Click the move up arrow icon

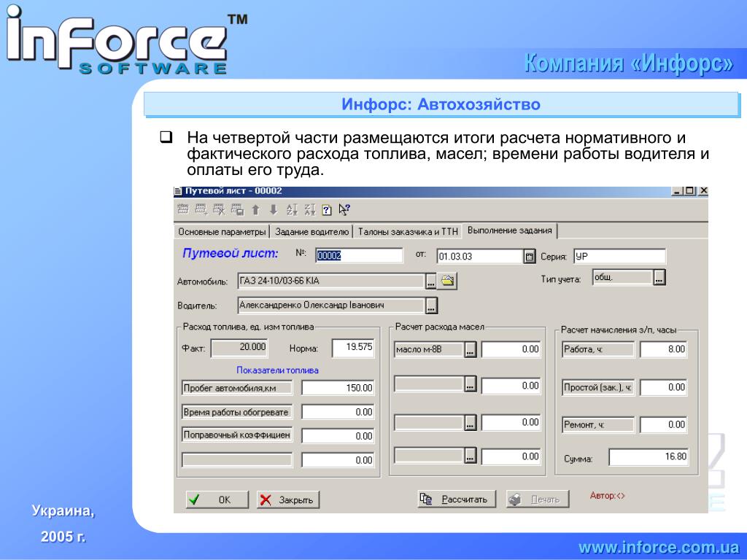(x=256, y=209)
